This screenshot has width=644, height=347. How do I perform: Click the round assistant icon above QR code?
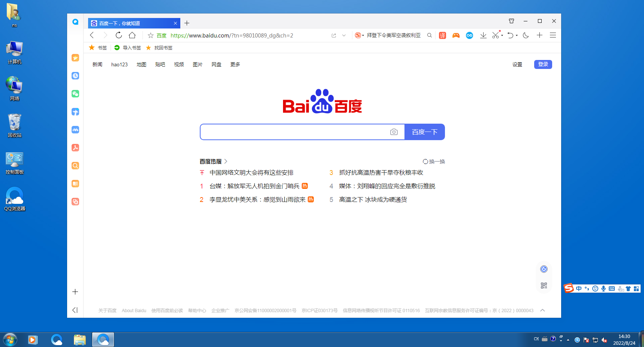click(544, 269)
